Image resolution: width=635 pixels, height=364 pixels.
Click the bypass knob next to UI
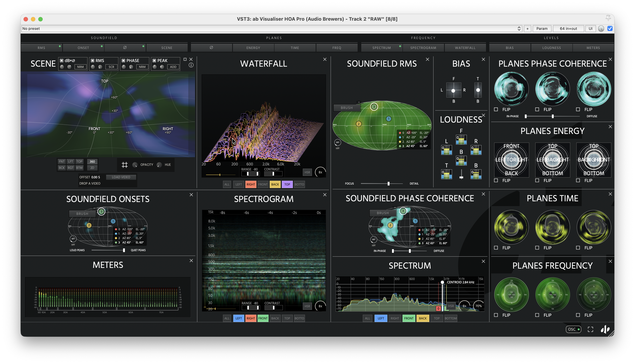tap(601, 29)
